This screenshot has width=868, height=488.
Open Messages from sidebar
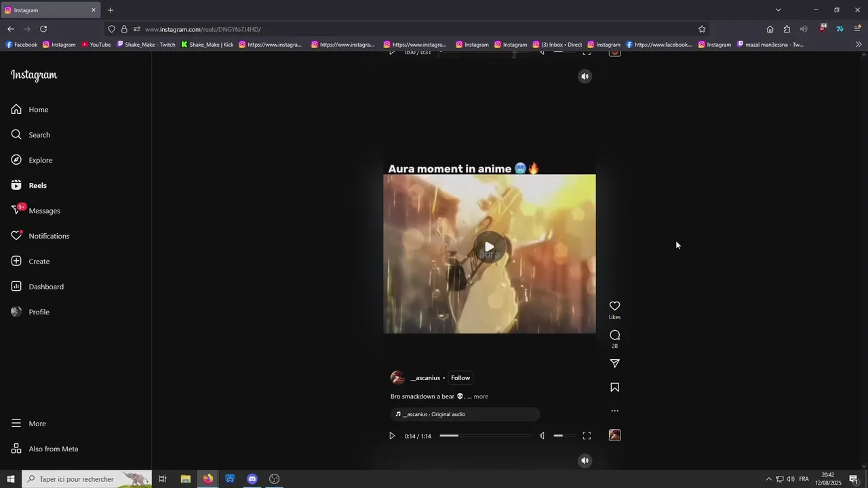(x=36, y=211)
